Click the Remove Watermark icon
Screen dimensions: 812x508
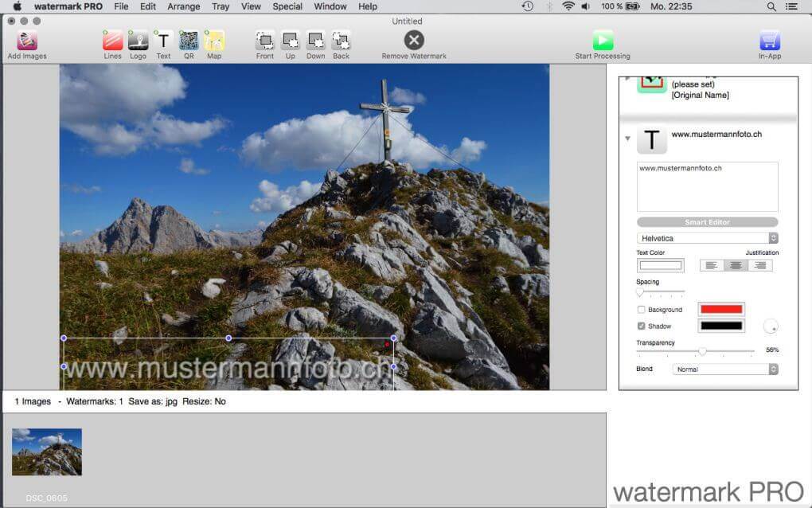414,41
